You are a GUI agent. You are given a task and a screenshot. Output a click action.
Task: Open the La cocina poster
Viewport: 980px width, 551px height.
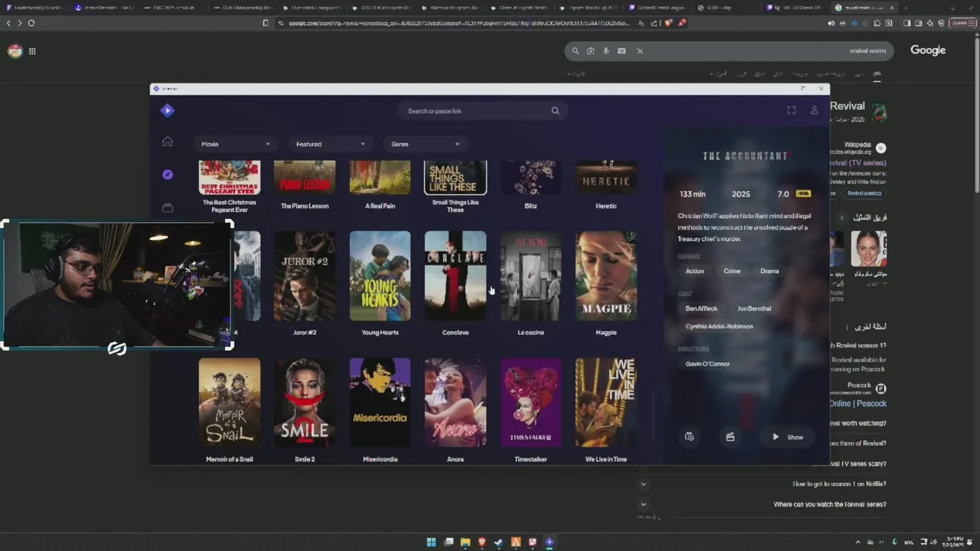pyautogui.click(x=531, y=275)
